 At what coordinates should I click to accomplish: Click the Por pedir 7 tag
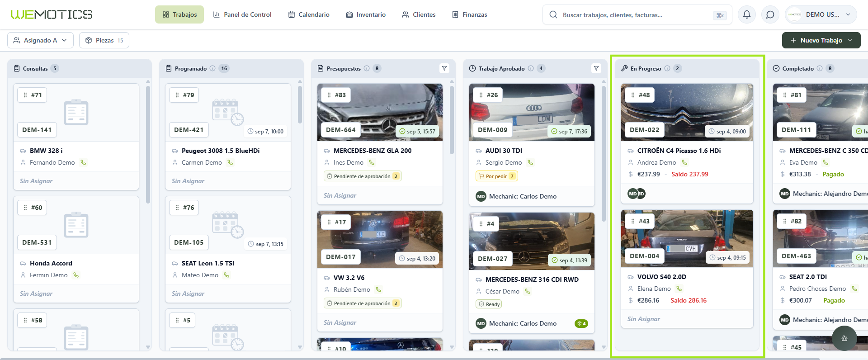point(497,176)
